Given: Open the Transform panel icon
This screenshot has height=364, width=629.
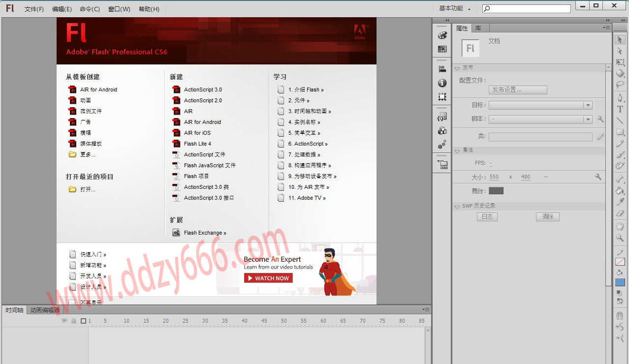Looking at the screenshot, I should tap(442, 97).
